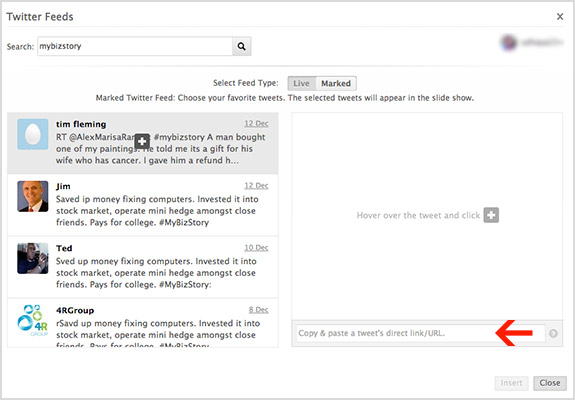Click the name Jim
Image resolution: width=575 pixels, height=400 pixels.
(63, 186)
